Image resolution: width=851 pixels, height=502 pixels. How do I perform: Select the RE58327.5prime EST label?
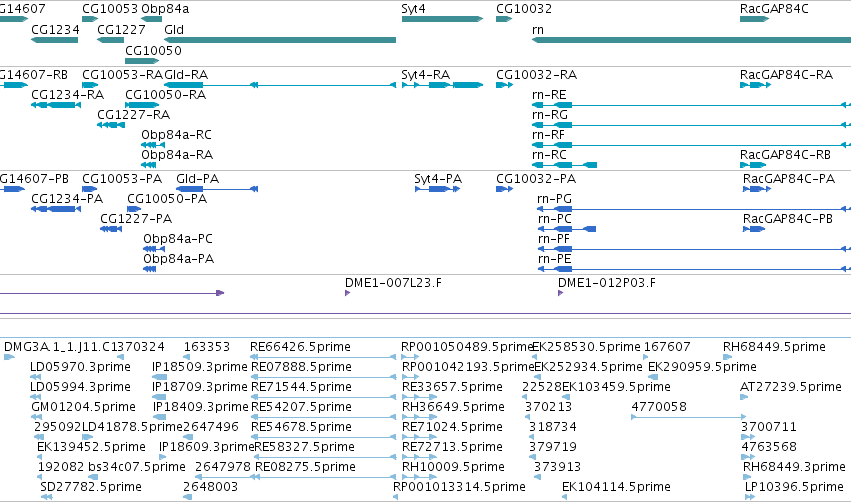[x=304, y=447]
